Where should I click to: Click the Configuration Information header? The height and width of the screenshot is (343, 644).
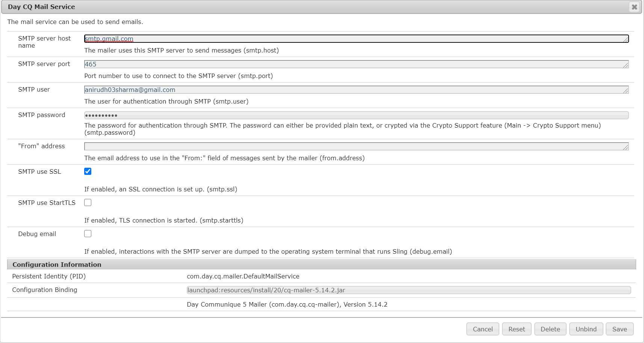coord(322,265)
